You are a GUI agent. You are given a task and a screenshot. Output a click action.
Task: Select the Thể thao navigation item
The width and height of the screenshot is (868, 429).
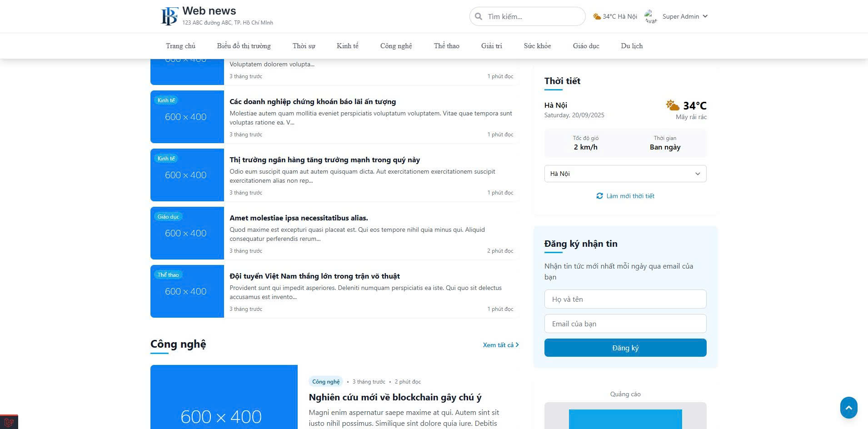(x=446, y=46)
